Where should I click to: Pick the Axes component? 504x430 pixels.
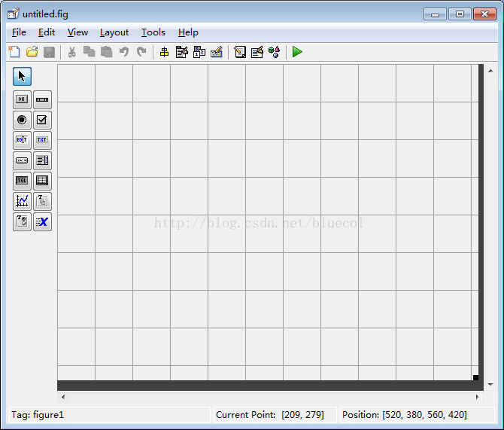click(22, 201)
